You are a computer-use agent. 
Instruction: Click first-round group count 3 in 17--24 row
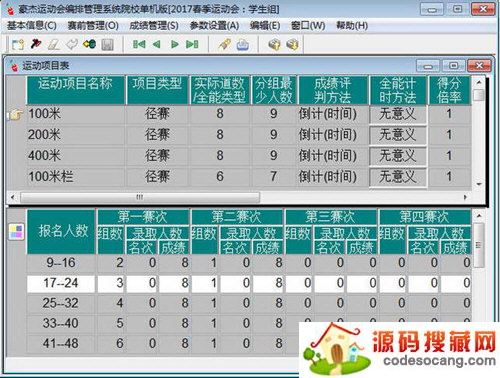[x=111, y=283]
